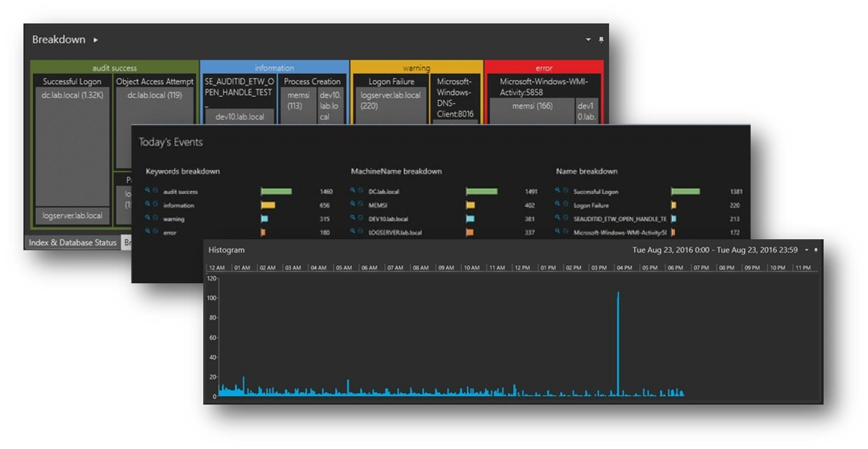868x449 pixels.
Task: Expand the arrow next to Breakdown title
Action: click(x=96, y=40)
